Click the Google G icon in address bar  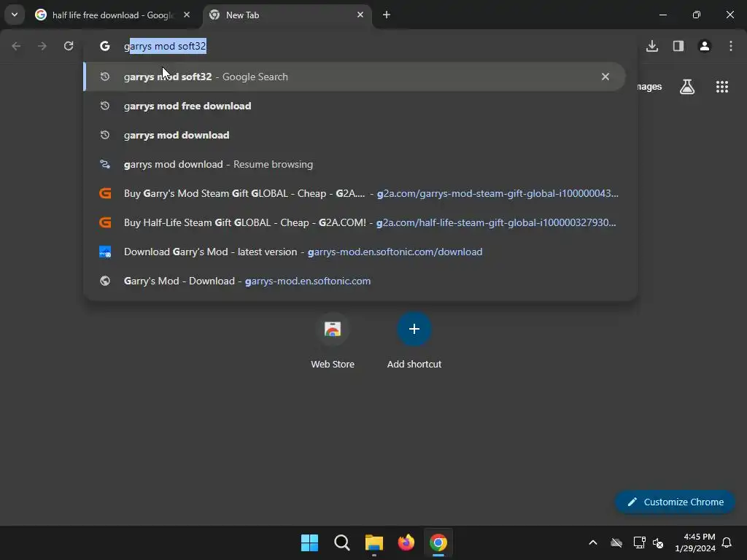[x=105, y=46]
